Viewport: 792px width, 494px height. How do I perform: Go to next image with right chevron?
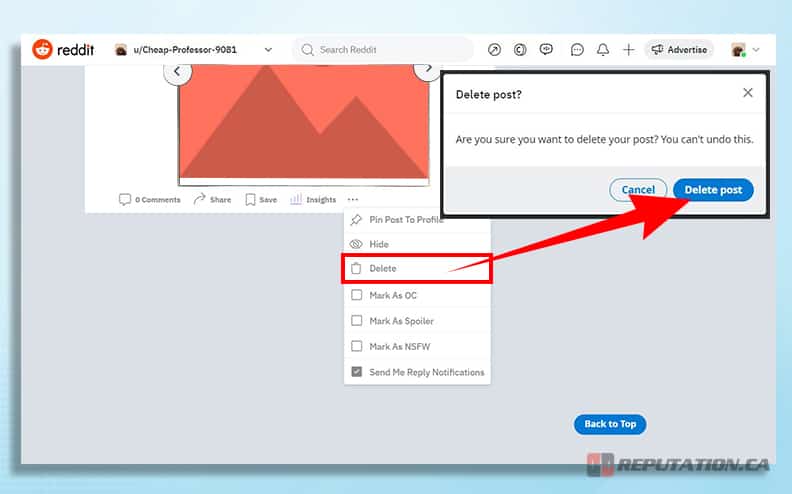(x=427, y=70)
